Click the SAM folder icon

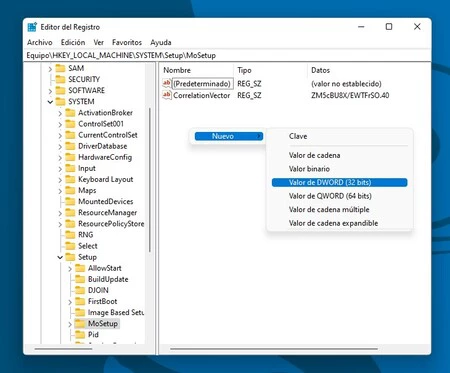point(60,68)
